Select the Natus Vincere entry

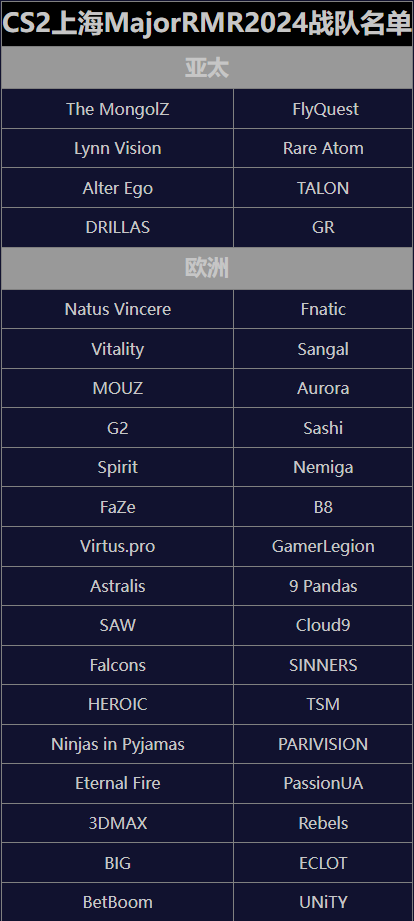117,309
